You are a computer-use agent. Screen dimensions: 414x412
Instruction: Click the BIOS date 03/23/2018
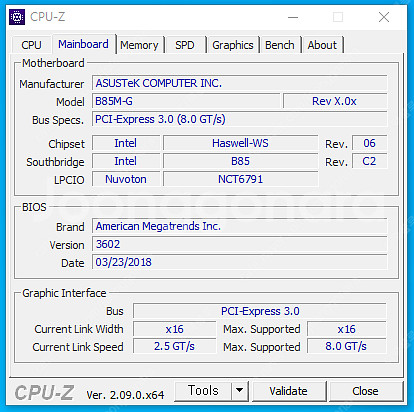[240, 262]
